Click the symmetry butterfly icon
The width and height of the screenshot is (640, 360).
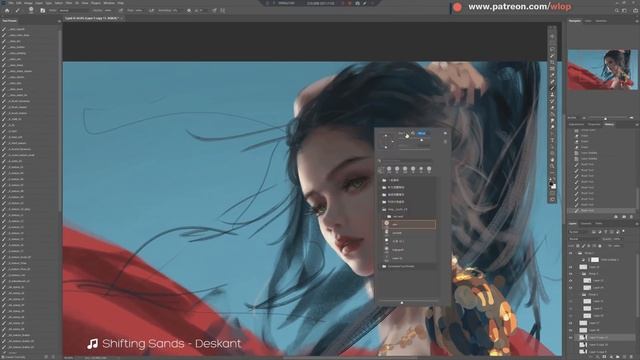point(222,10)
